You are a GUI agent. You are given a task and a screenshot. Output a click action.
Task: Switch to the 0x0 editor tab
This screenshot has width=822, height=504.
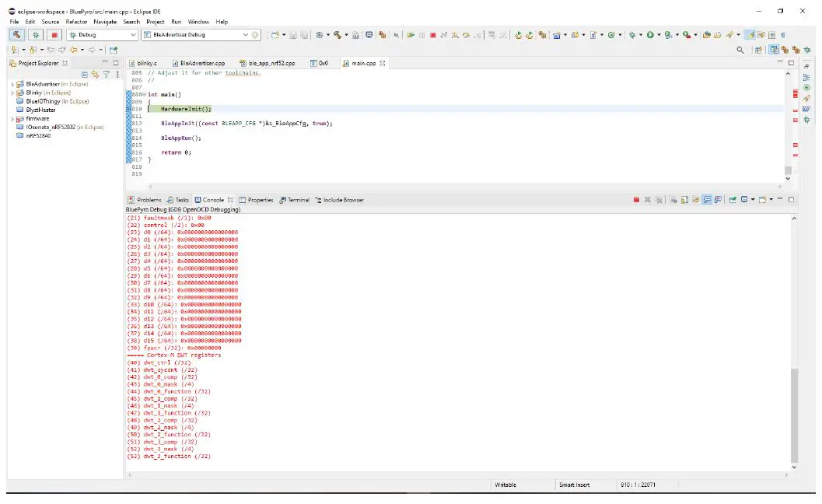point(320,63)
